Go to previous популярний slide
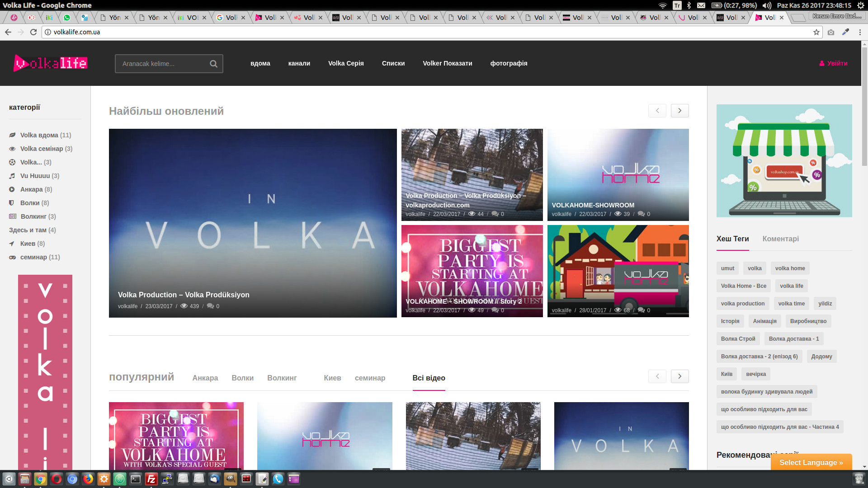 (657, 376)
